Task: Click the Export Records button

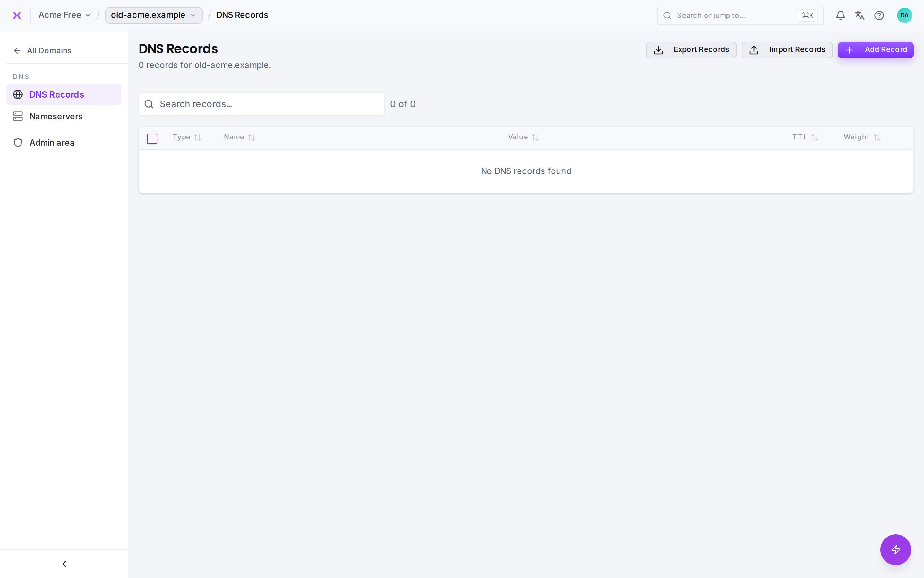Action: point(691,50)
